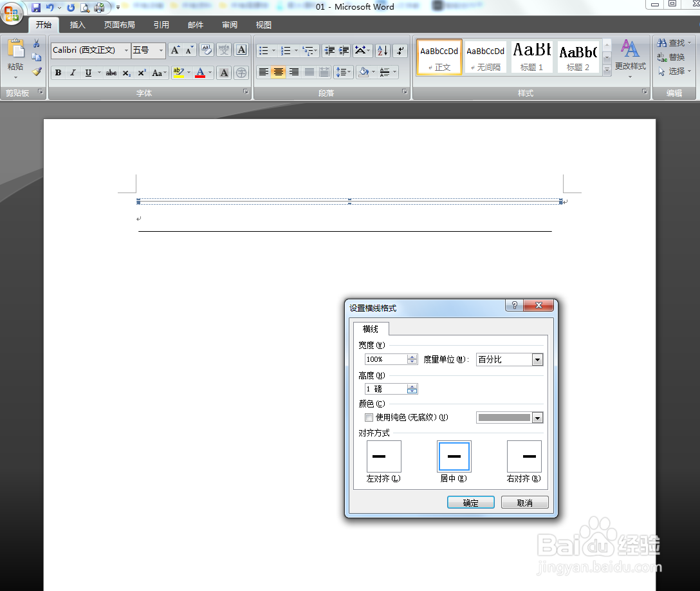Open the 引用 ribbon tab
The width and height of the screenshot is (700, 591).
click(161, 25)
